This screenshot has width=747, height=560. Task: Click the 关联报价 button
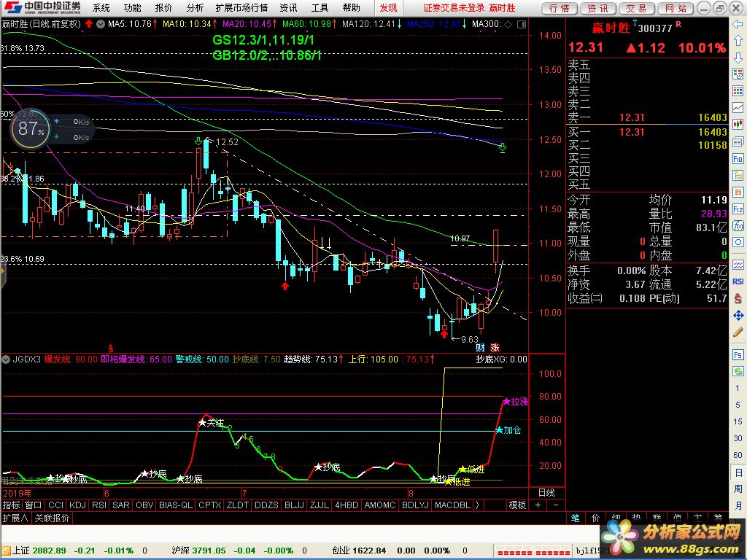click(x=52, y=518)
